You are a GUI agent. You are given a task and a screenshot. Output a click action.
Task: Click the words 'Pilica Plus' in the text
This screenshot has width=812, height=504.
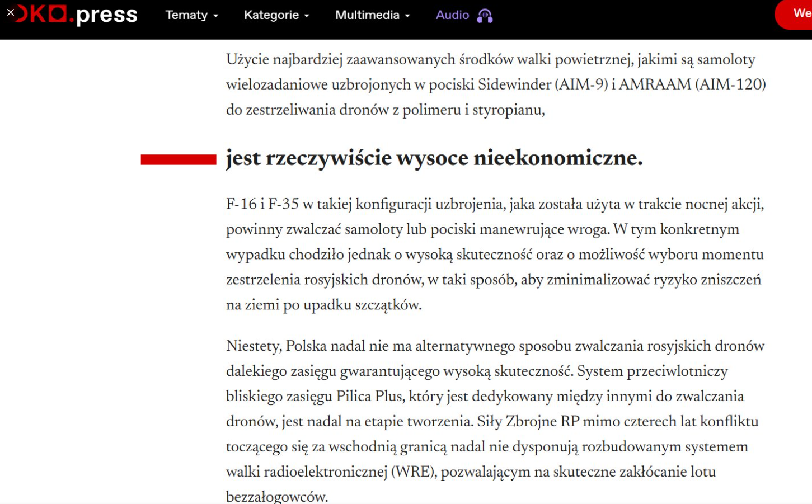pyautogui.click(x=369, y=397)
